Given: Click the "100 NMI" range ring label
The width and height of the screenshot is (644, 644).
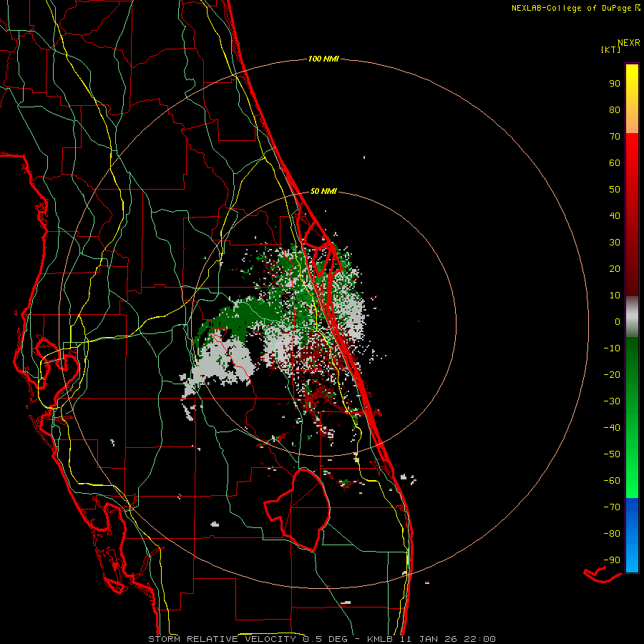Looking at the screenshot, I should [323, 59].
